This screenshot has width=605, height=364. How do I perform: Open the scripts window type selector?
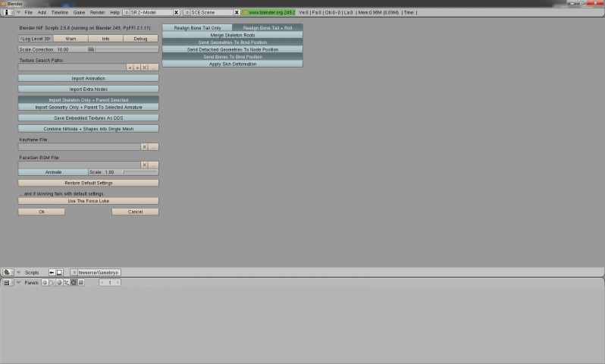[8, 272]
